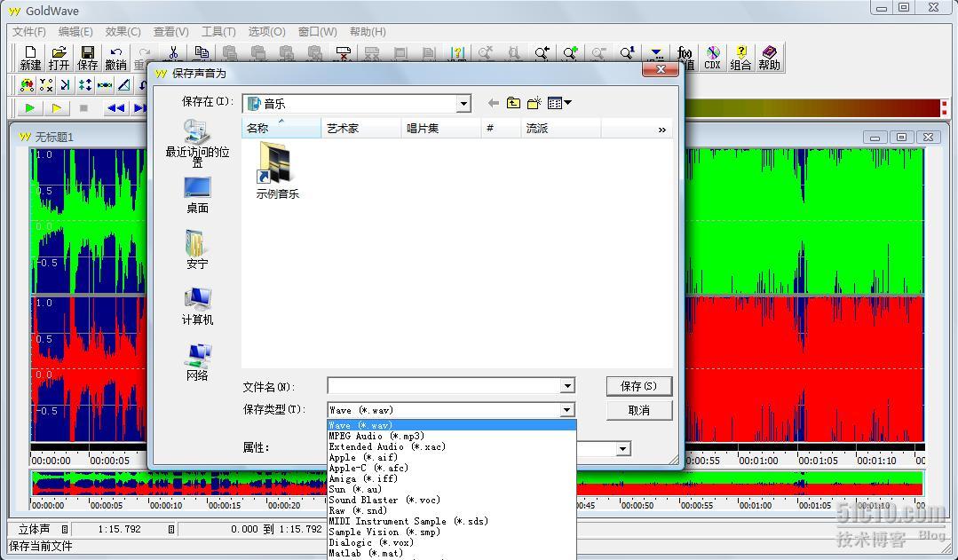Launch the CDX audio CD reader icon
The width and height of the screenshot is (958, 560).
point(712,58)
